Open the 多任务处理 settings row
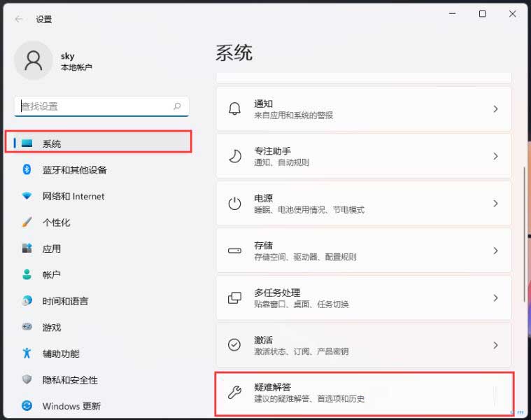Viewport: 531px width, 420px height. coord(363,297)
